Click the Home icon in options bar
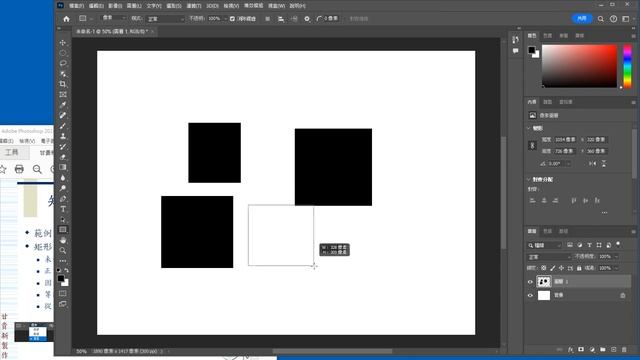The image size is (640, 360). tap(66, 19)
